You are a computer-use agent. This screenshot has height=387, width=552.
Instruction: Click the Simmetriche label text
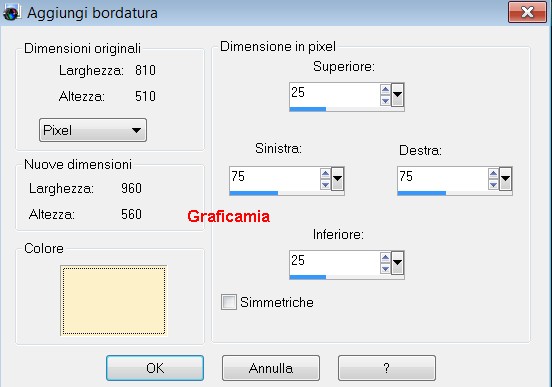pos(277,302)
